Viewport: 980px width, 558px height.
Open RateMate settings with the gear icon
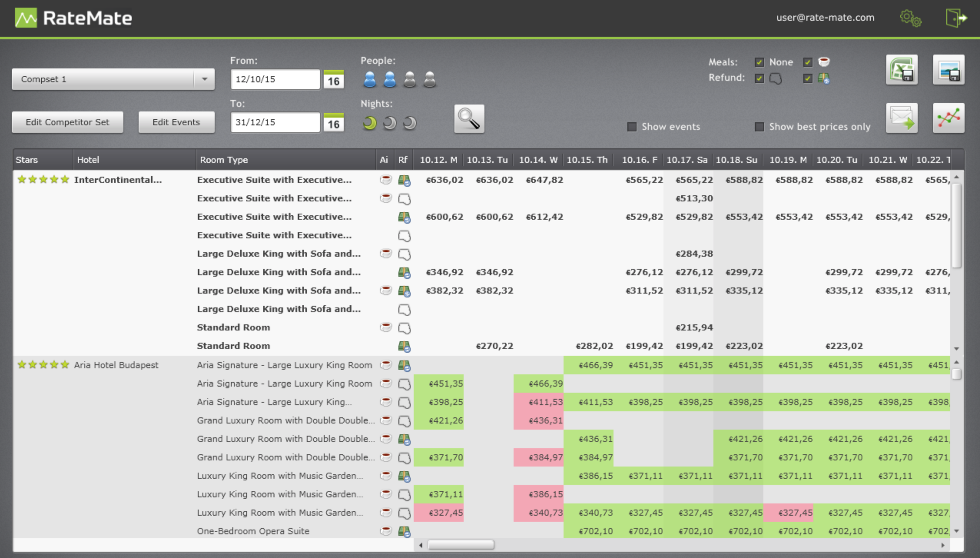pyautogui.click(x=911, y=18)
